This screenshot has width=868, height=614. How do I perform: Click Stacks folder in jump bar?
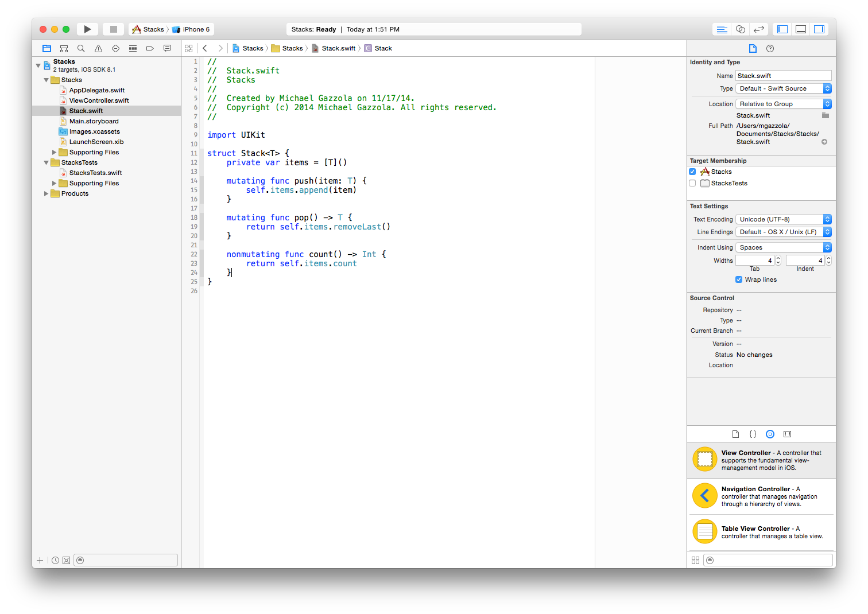click(x=287, y=48)
